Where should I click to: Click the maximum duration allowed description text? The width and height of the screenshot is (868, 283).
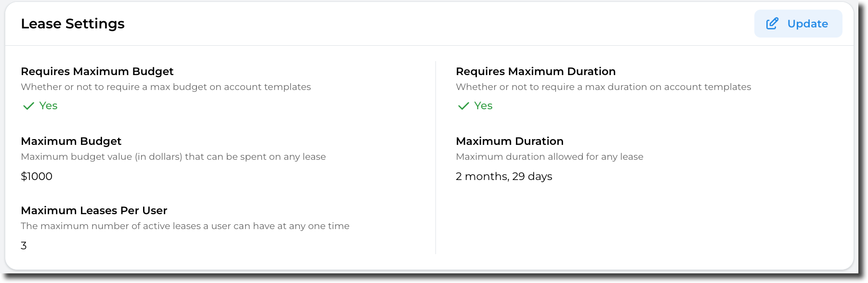click(549, 157)
